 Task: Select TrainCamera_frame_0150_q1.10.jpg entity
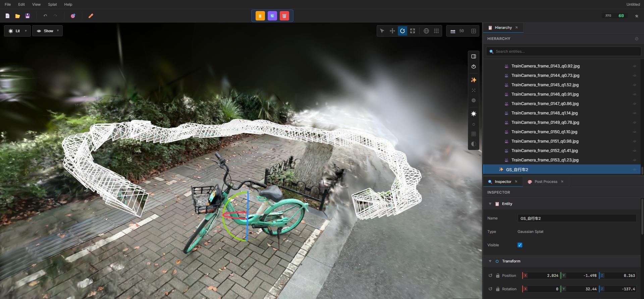pos(562,132)
